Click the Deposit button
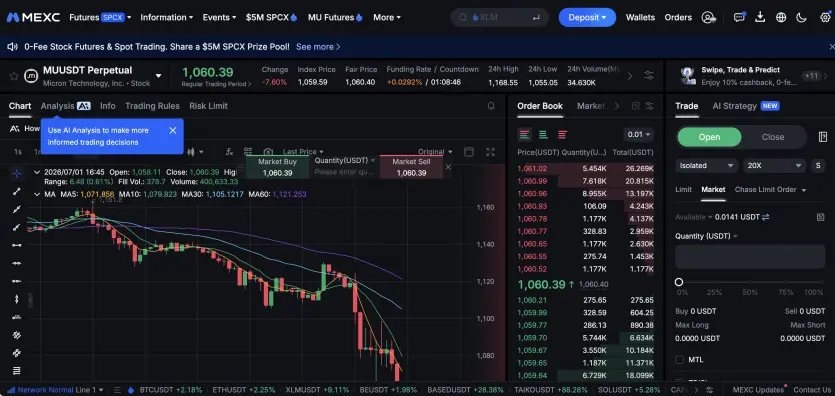 (587, 18)
